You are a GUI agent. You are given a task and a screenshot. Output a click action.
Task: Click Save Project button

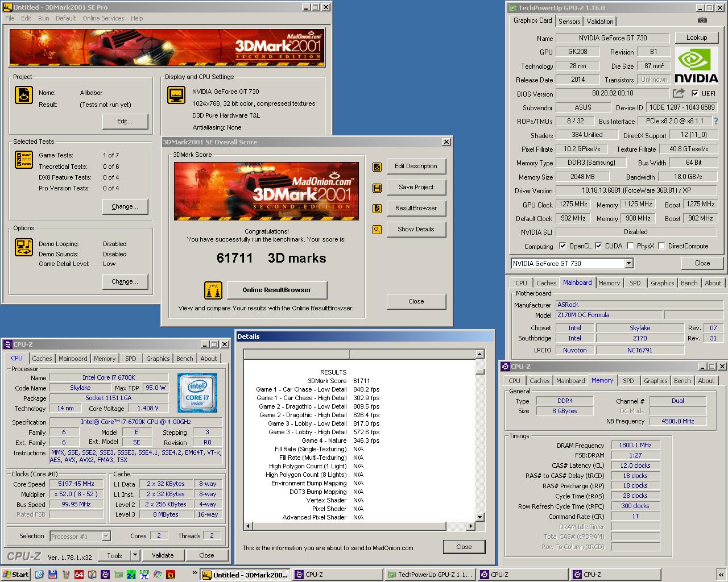pos(416,187)
